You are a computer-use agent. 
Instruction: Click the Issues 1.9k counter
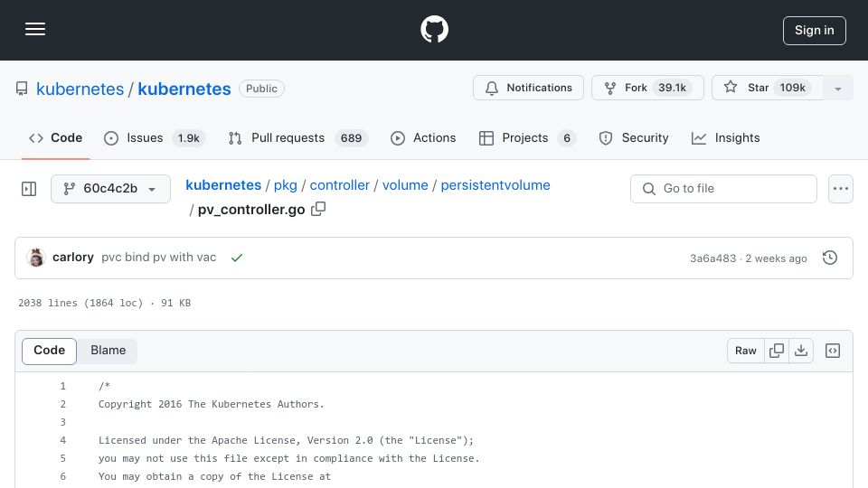tap(188, 138)
